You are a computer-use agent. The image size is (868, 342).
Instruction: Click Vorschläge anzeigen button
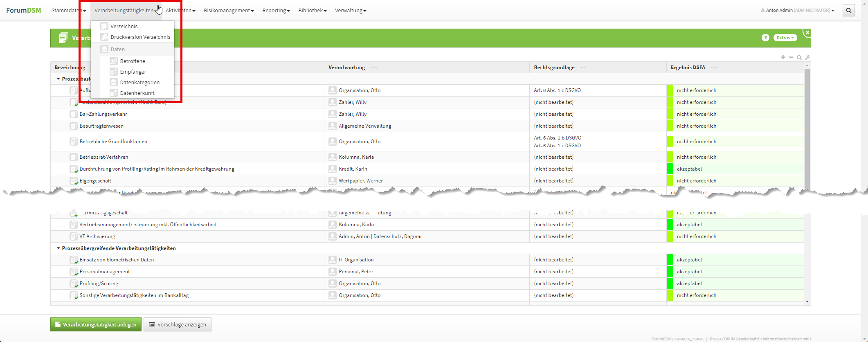[177, 324]
